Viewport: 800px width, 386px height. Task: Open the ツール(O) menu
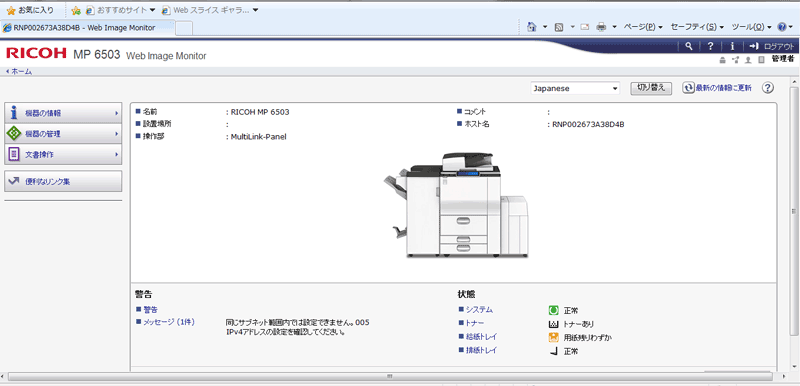751,27
